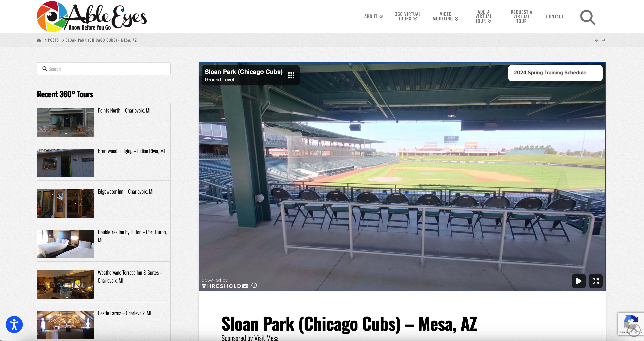Viewport: 644px width, 341px height.
Task: Open Doubletree Inn by Hilton link
Action: tap(132, 236)
